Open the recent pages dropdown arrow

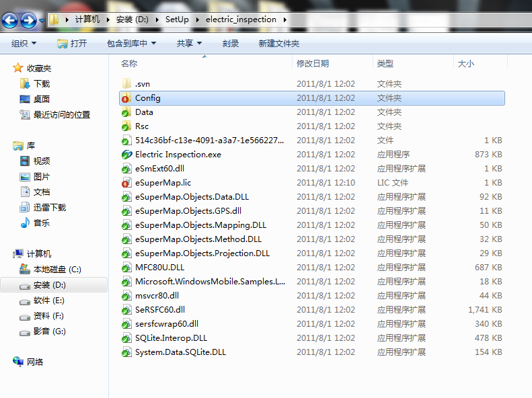tap(42, 21)
